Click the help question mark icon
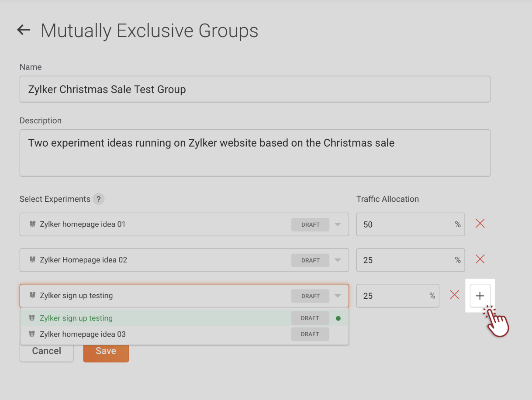Screen dimensions: 532x400 99,199
